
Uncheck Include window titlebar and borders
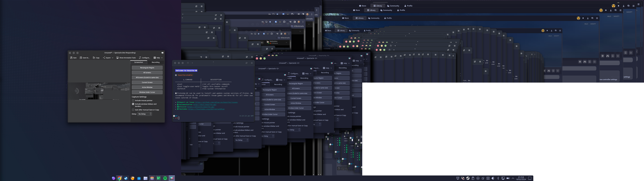[133, 104]
